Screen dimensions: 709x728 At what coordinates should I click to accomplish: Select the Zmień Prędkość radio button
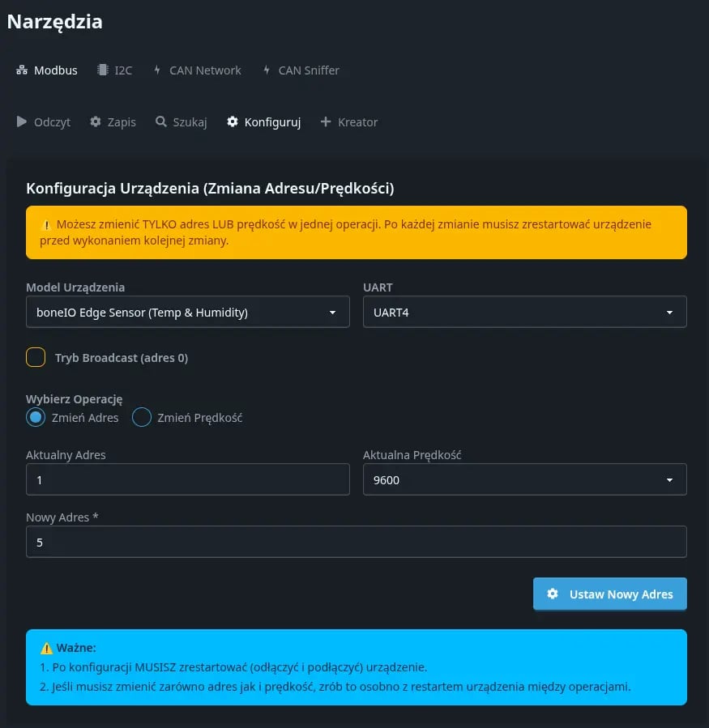point(142,417)
